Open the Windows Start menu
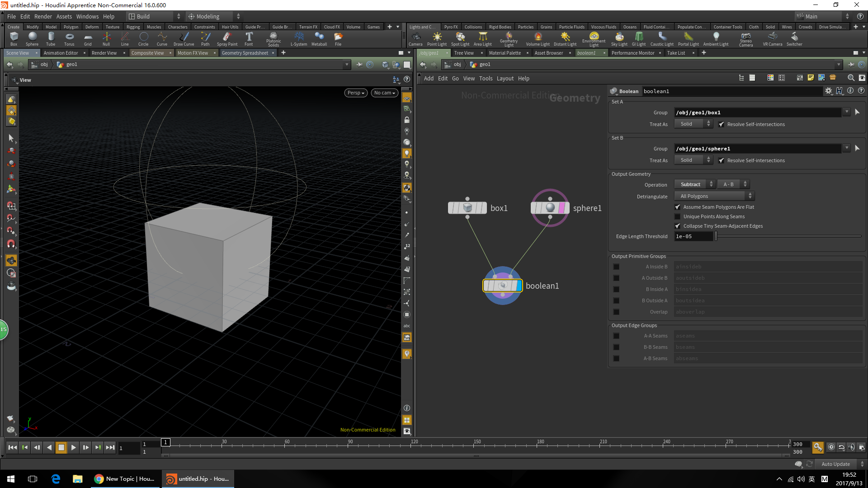868x488 pixels. (11, 479)
